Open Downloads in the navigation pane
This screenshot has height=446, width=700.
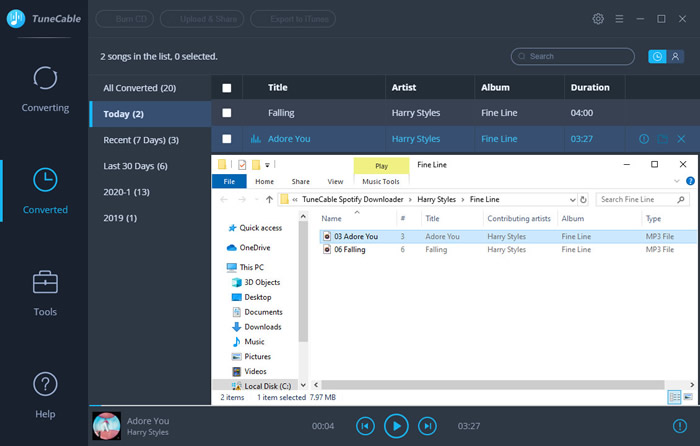(257, 327)
